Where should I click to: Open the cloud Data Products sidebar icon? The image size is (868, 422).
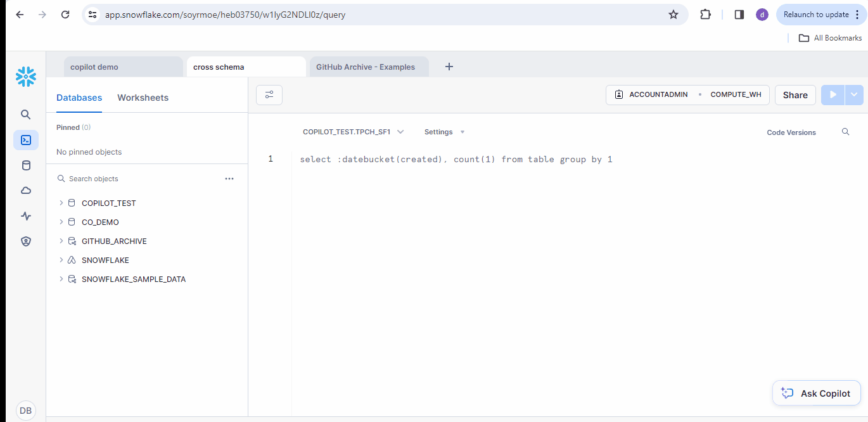[26, 191]
